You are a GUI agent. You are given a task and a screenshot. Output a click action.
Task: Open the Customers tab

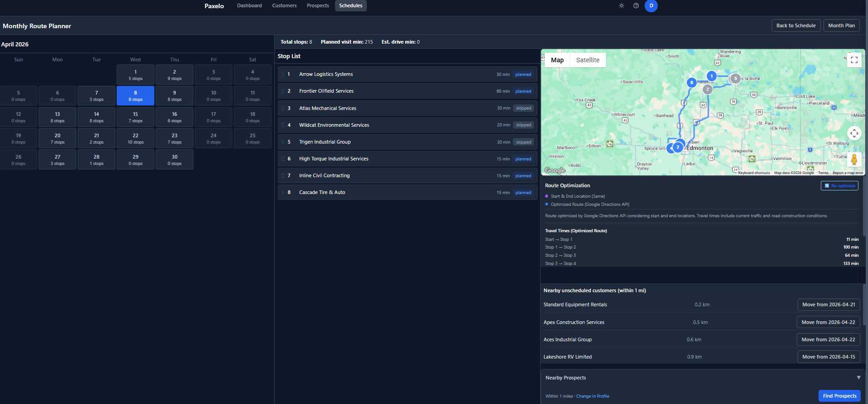[284, 6]
